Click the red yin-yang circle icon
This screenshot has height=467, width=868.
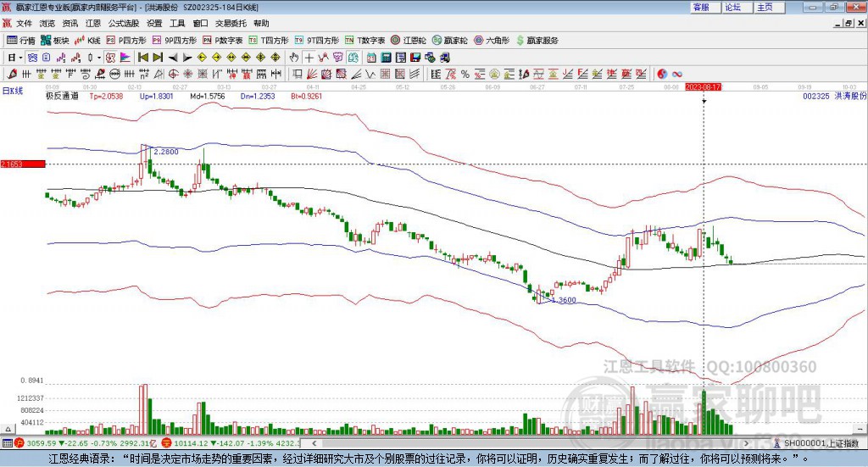click(662, 74)
